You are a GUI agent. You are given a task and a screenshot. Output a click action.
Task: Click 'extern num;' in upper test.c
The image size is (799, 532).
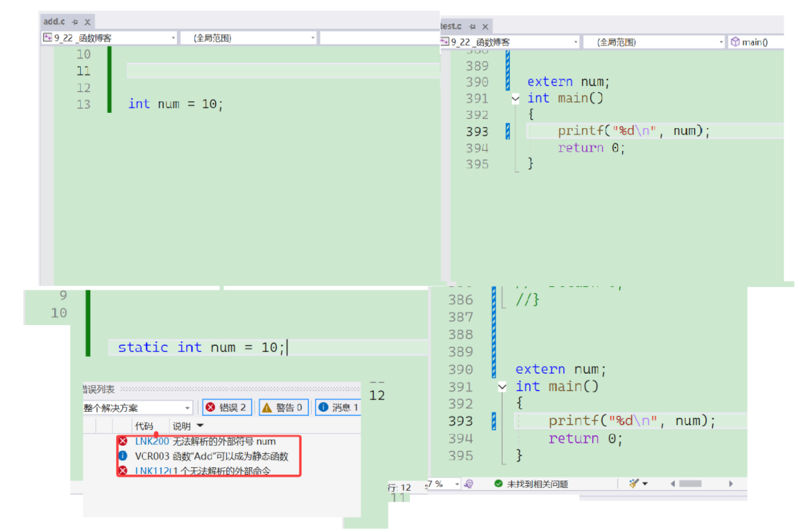[568, 81]
